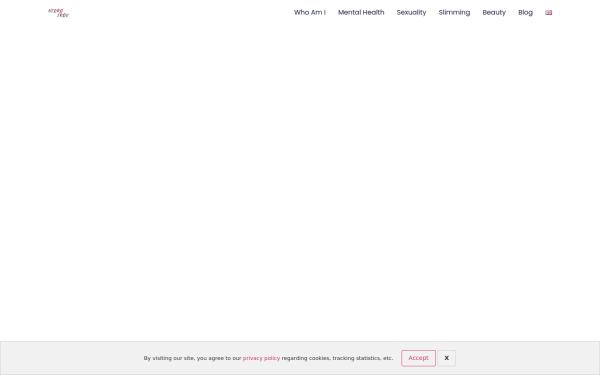Select Beauty in the navigation bar
600x375 pixels.
point(494,13)
